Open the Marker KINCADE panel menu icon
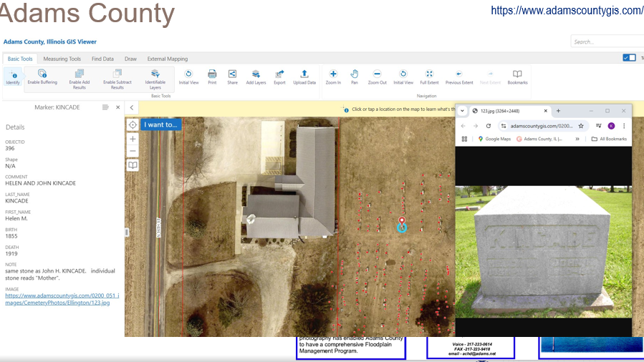Screen dimensions: 644x362 click(x=105, y=107)
